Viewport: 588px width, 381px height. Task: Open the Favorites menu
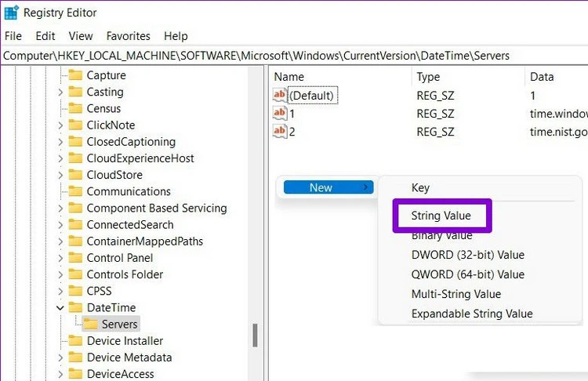point(129,36)
